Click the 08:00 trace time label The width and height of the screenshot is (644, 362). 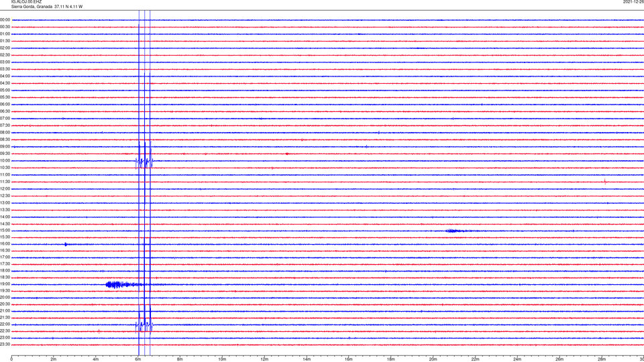[5, 133]
